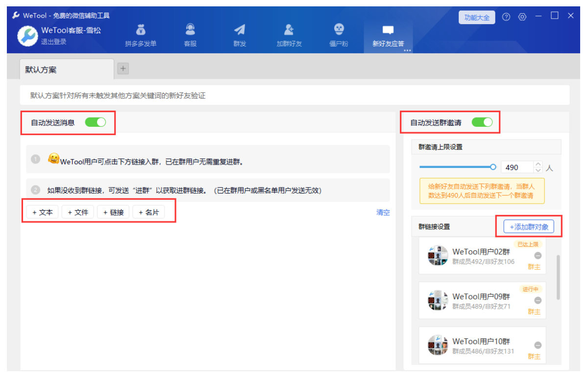Click the WeTool客服-雪松 account name
Viewport: 588px width, 382px height.
click(x=71, y=30)
